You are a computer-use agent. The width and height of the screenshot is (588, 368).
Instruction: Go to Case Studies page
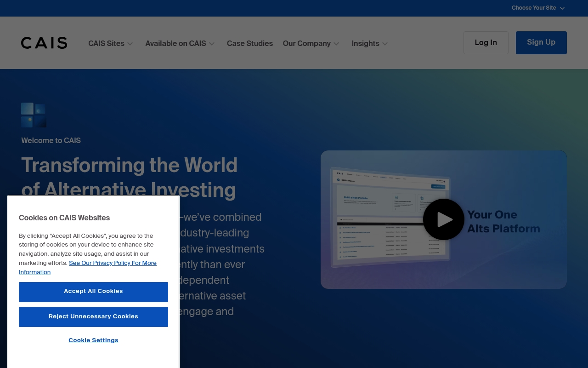click(x=250, y=43)
